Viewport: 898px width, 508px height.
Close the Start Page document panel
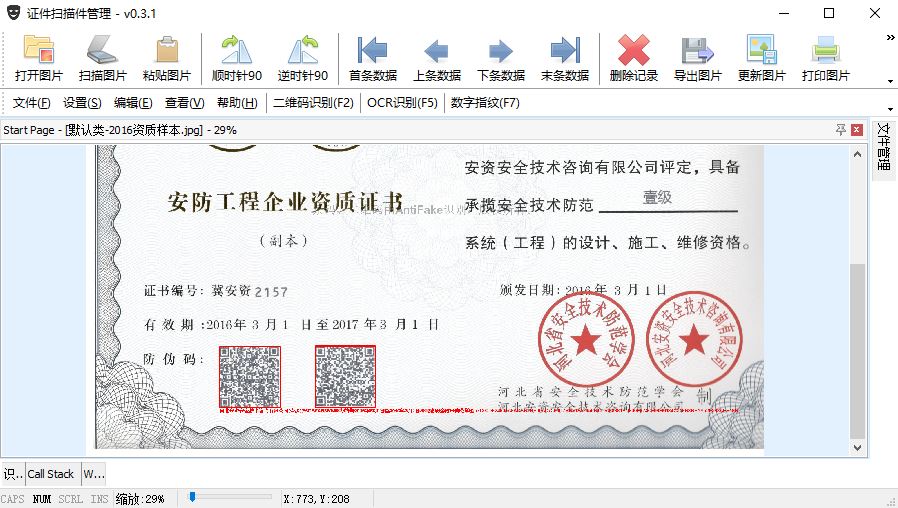857,130
